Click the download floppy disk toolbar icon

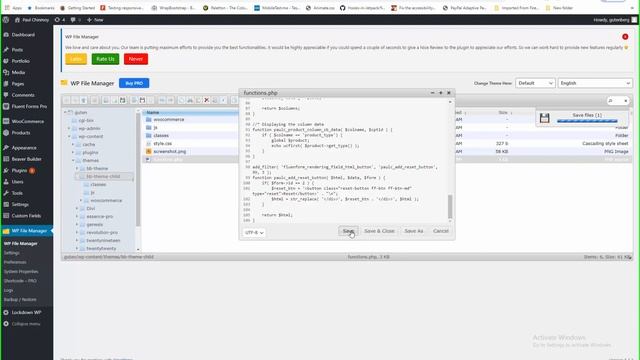142,100
